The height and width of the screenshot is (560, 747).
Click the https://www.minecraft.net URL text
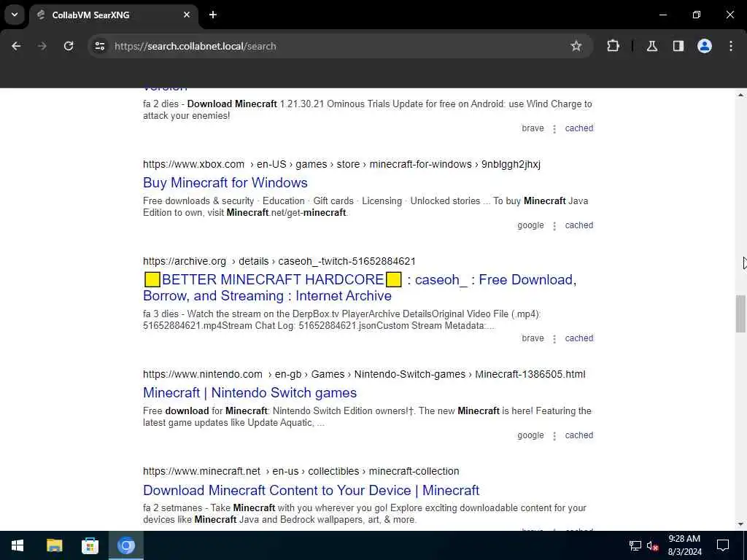point(201,472)
